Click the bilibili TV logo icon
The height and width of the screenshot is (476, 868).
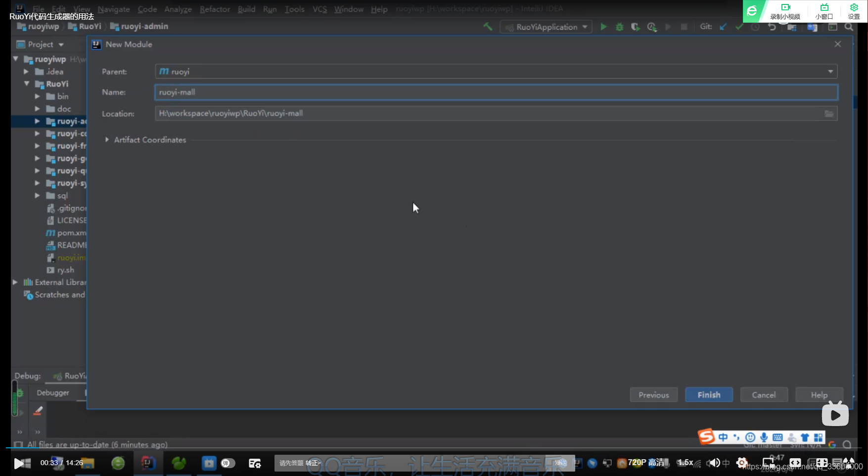pyautogui.click(x=835, y=414)
